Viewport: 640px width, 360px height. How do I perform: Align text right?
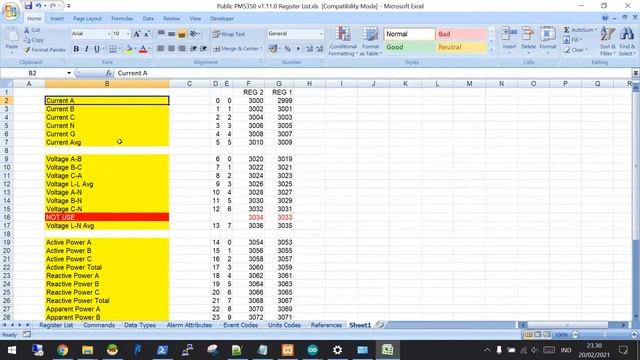182,49
